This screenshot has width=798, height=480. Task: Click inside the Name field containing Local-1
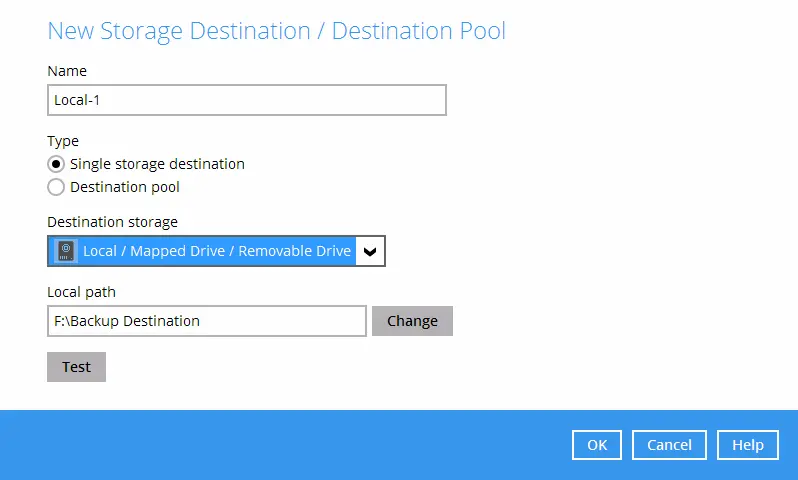[246, 100]
